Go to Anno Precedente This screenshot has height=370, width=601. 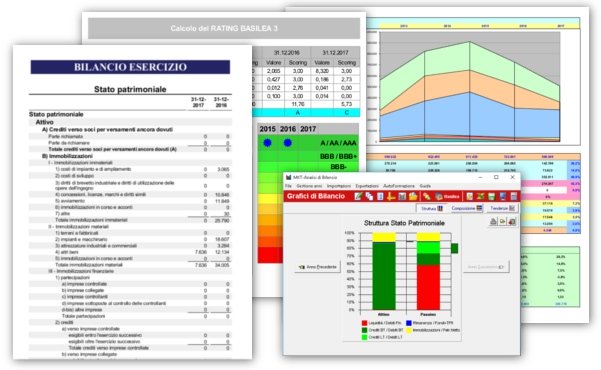point(318,267)
